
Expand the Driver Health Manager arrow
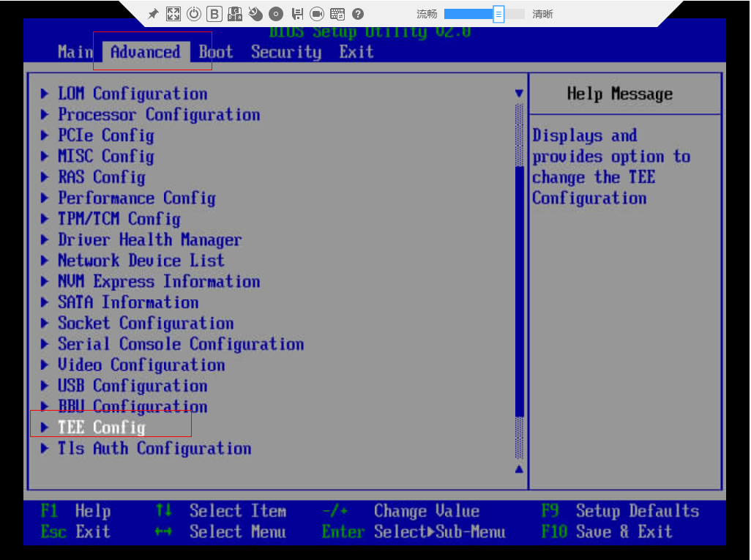pyautogui.click(x=45, y=239)
